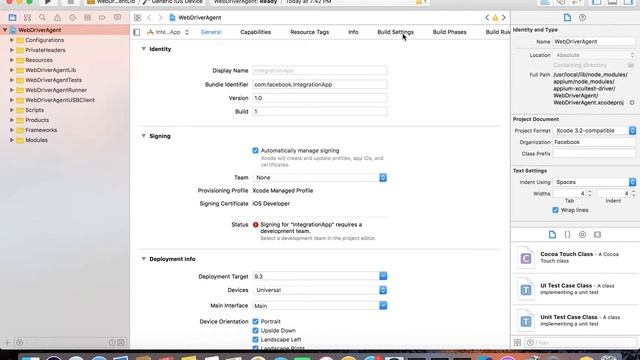The image size is (640, 360).
Task: Open the IntegrationApp target selector
Action: click(168, 32)
